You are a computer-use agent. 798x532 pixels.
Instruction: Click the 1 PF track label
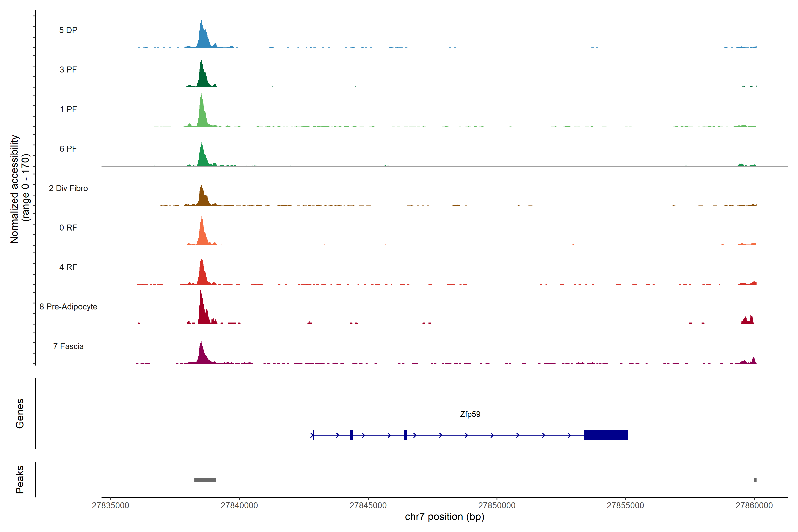pyautogui.click(x=68, y=109)
